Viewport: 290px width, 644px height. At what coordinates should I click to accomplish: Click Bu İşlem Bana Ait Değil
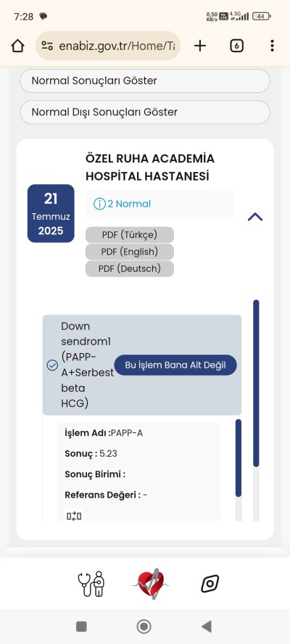pyautogui.click(x=175, y=365)
